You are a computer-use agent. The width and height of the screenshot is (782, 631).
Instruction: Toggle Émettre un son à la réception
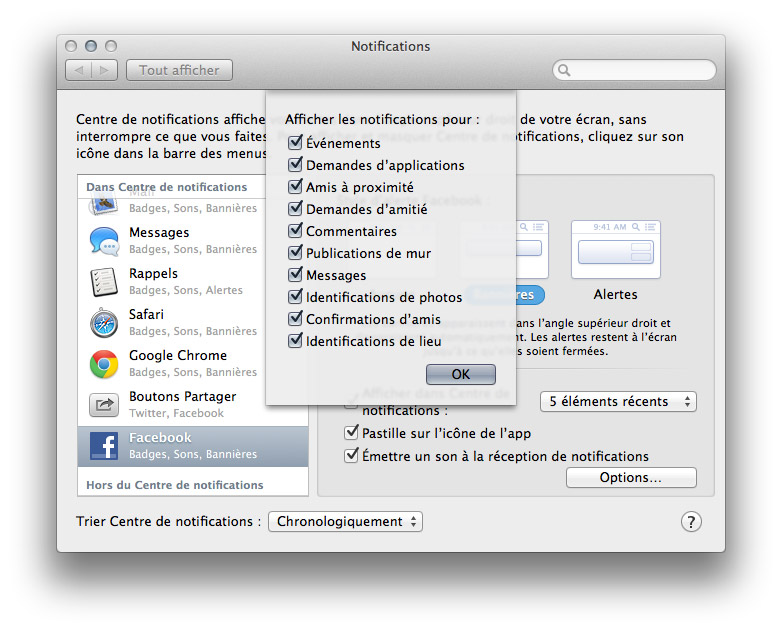click(351, 456)
